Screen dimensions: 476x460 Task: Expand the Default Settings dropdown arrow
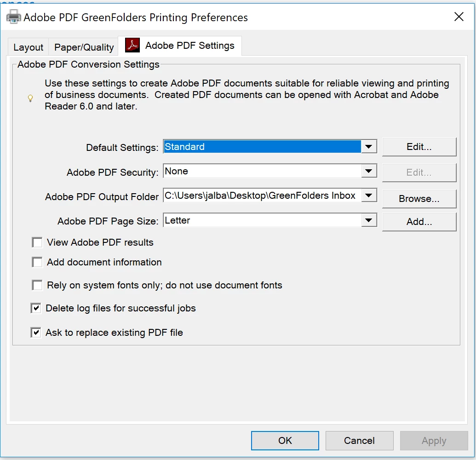pyautogui.click(x=369, y=147)
